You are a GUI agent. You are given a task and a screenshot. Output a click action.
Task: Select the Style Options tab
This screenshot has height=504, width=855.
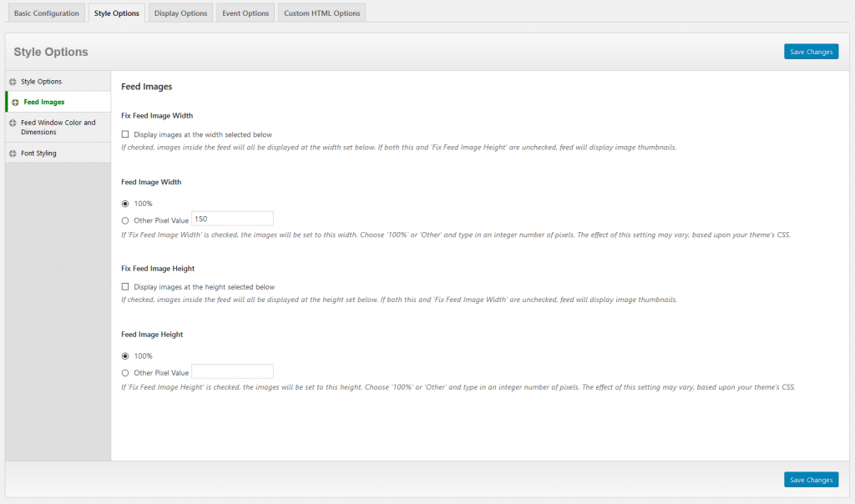click(x=117, y=13)
